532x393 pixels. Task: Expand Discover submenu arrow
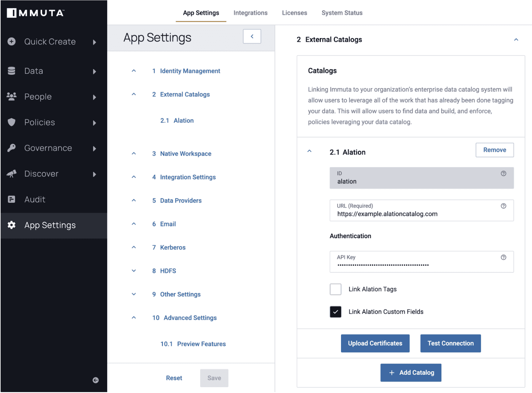pyautogui.click(x=94, y=174)
